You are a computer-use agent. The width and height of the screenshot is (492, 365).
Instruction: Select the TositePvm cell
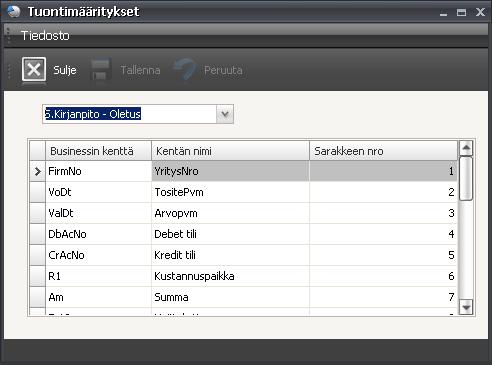[x=230, y=192]
